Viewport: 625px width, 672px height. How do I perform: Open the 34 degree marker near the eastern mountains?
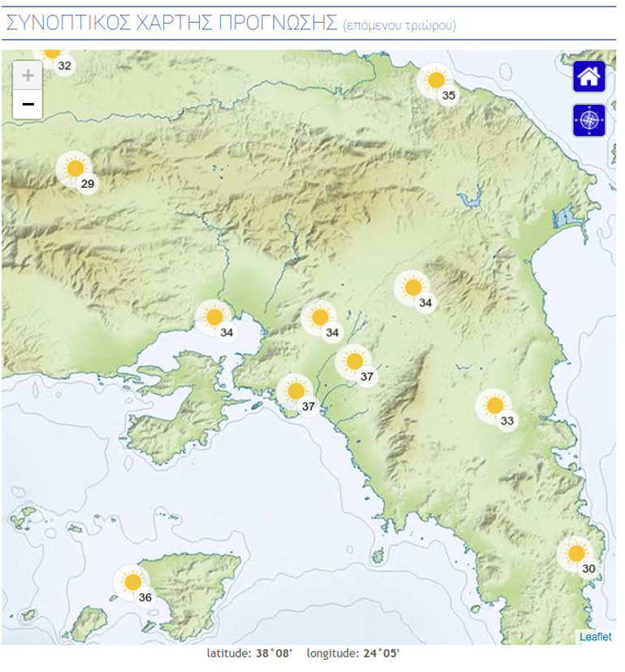pyautogui.click(x=413, y=287)
